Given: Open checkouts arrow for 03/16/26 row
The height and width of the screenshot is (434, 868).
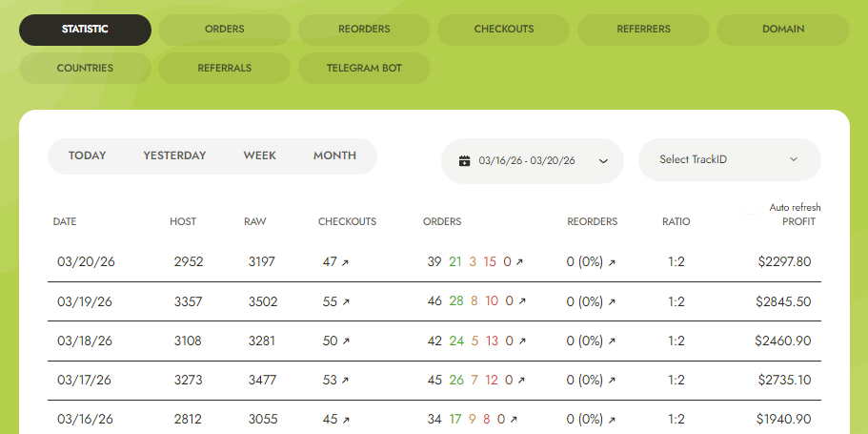Looking at the screenshot, I should coord(346,420).
